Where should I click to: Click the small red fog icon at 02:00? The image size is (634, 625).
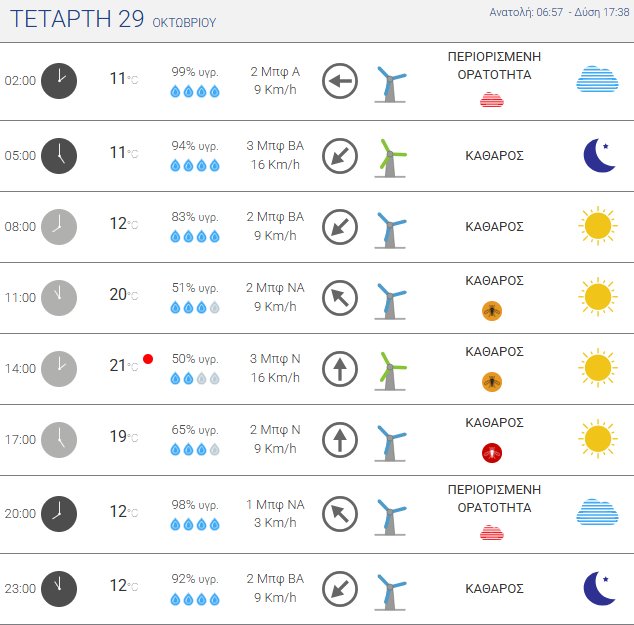coord(491,99)
